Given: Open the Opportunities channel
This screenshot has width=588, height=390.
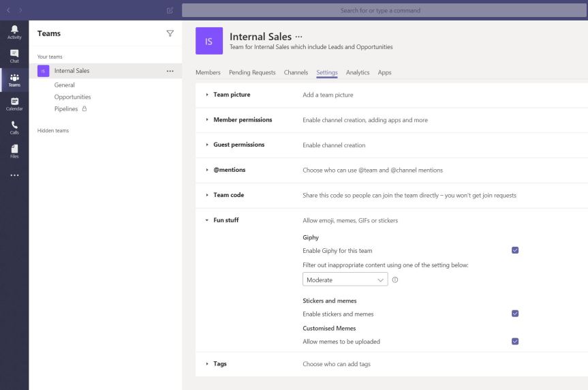Looking at the screenshot, I should click(72, 97).
